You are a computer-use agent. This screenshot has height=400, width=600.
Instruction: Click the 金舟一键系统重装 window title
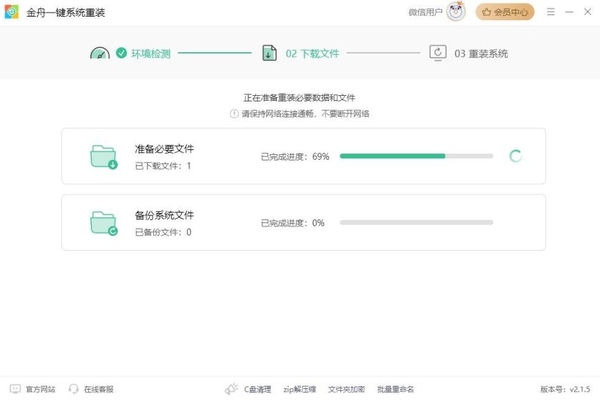[65, 13]
